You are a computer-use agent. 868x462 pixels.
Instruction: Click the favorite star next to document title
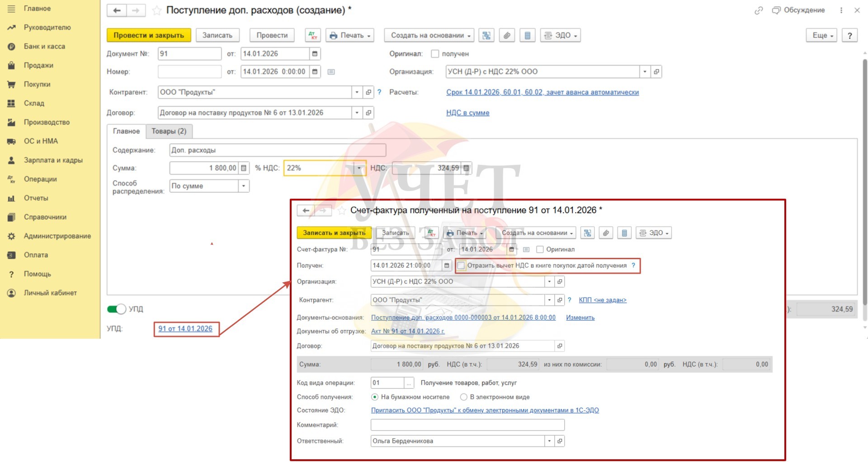(x=156, y=10)
